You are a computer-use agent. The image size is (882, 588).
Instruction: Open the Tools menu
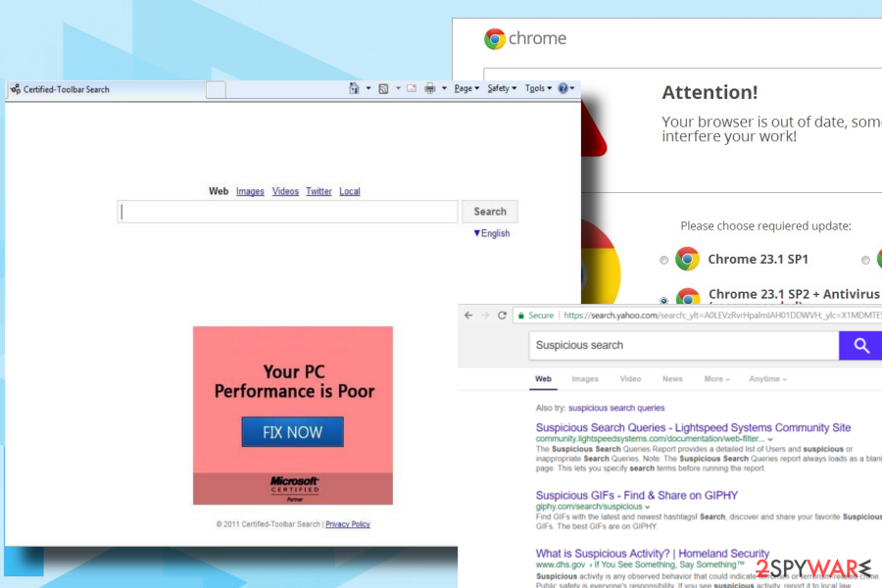[x=538, y=88]
